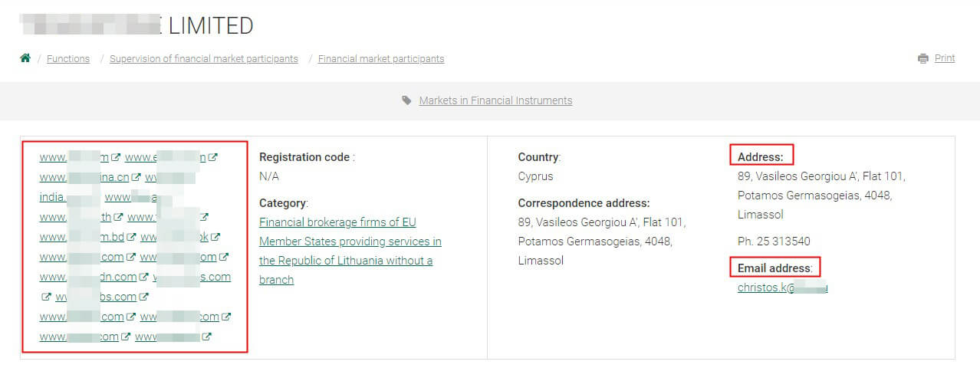980x368 pixels.
Task: Click the Print link
Action: coord(945,58)
